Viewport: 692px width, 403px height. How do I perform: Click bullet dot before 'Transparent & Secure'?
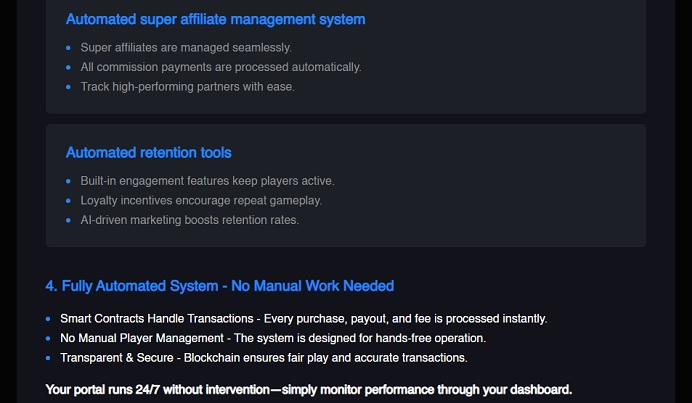(x=48, y=358)
